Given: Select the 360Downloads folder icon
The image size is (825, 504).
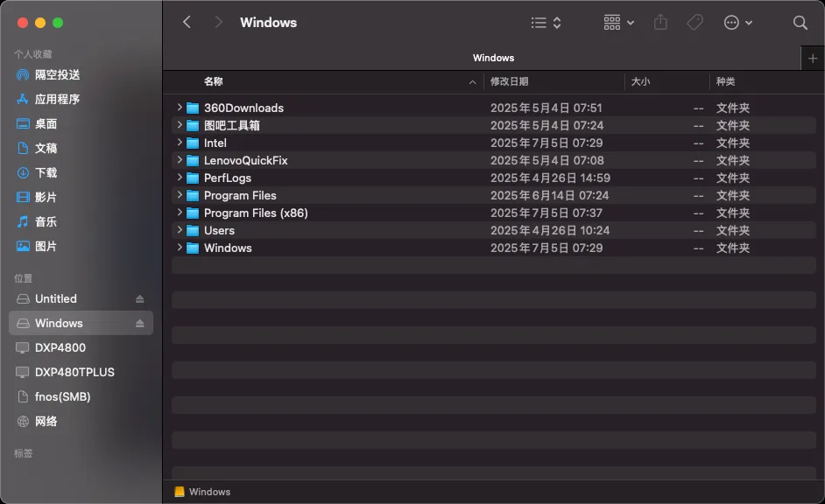Looking at the screenshot, I should tap(193, 108).
